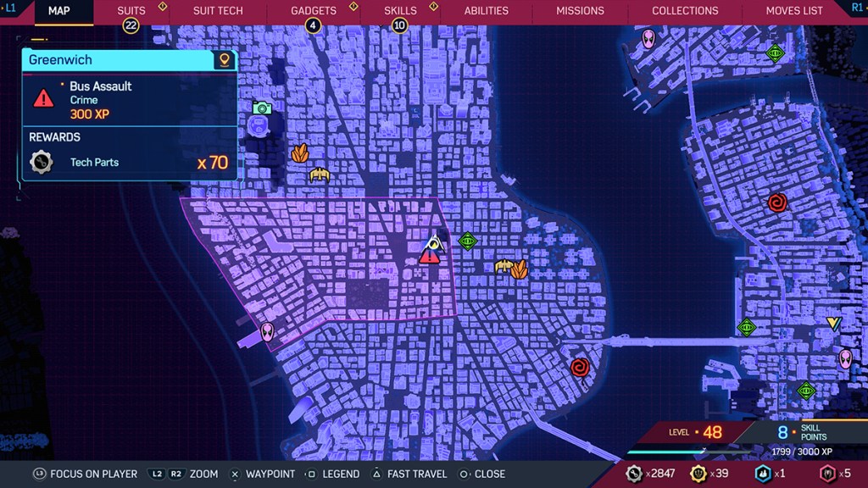Click the REWARDS heading

point(54,137)
